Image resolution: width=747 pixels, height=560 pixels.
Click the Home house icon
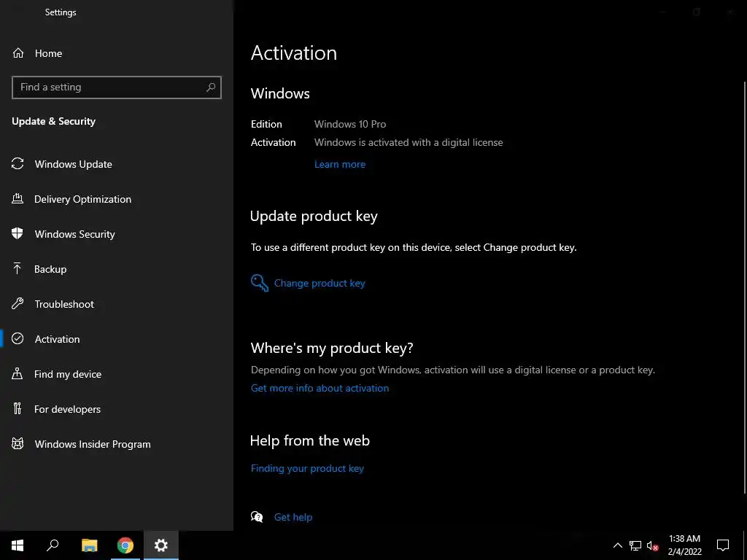(x=18, y=52)
